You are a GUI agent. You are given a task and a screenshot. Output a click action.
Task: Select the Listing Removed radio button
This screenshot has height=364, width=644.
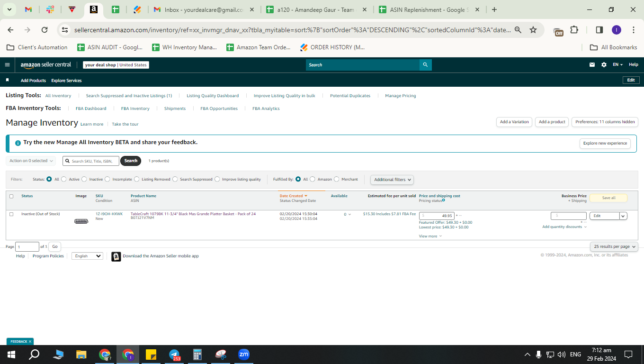137,179
